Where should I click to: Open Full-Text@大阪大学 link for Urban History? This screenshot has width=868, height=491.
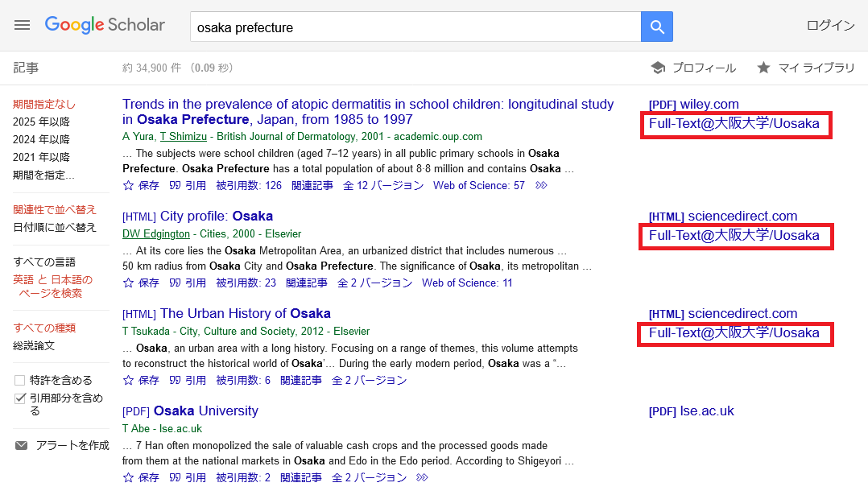click(734, 332)
